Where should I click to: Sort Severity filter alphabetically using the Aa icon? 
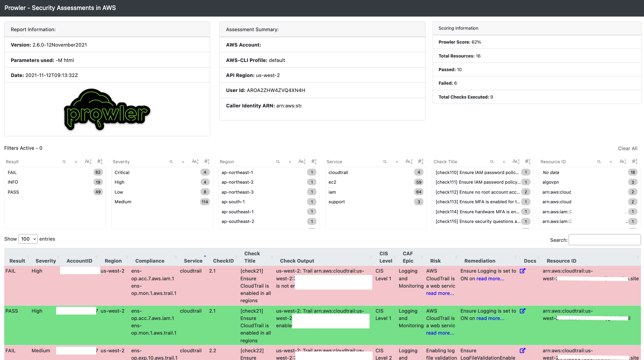pos(195,162)
